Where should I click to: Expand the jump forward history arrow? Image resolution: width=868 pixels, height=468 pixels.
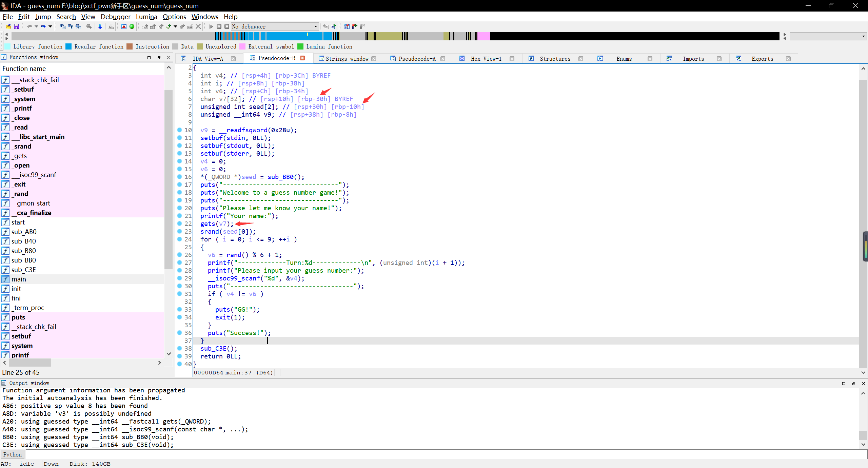[x=50, y=26]
